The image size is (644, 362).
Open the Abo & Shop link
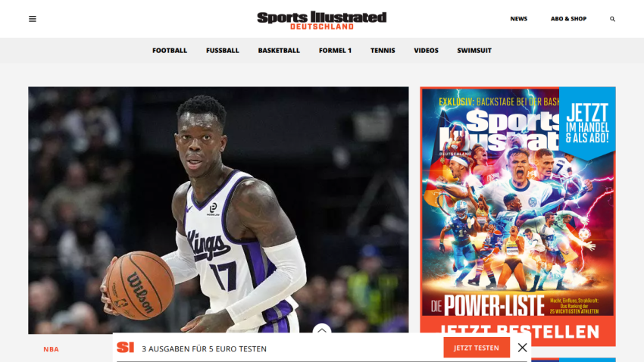coord(568,19)
